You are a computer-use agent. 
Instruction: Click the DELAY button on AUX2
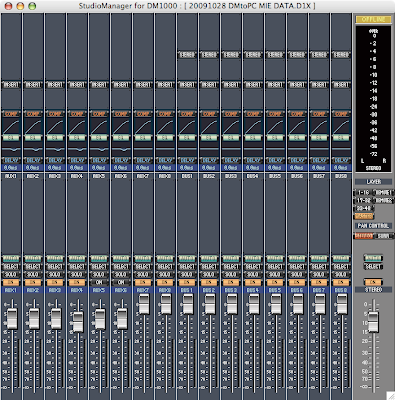pos(33,160)
